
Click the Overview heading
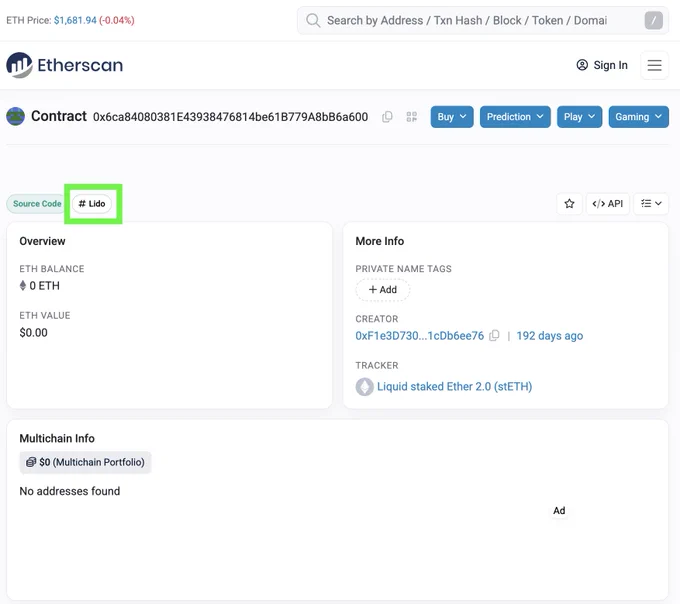click(42, 241)
